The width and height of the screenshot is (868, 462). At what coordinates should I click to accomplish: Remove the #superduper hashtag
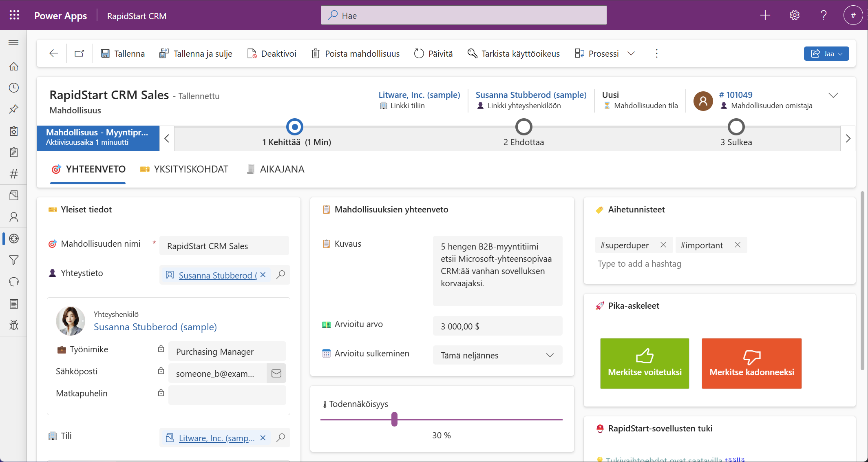(x=663, y=245)
